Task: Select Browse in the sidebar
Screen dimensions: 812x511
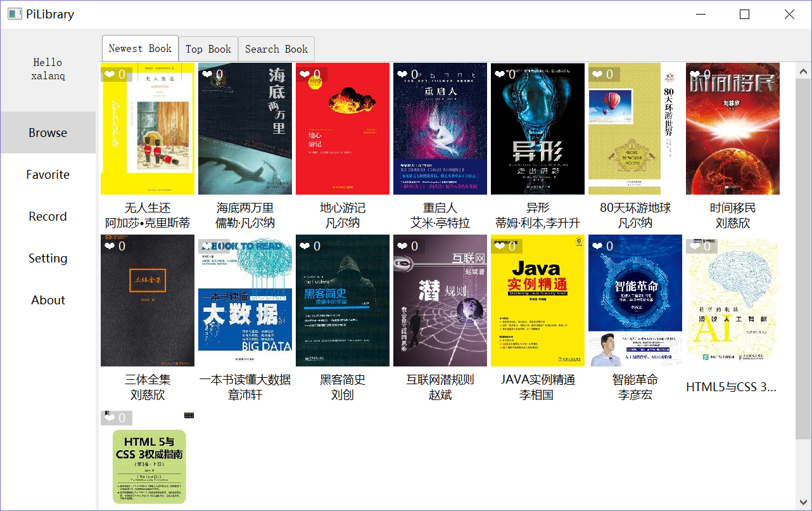Action: pyautogui.click(x=48, y=133)
